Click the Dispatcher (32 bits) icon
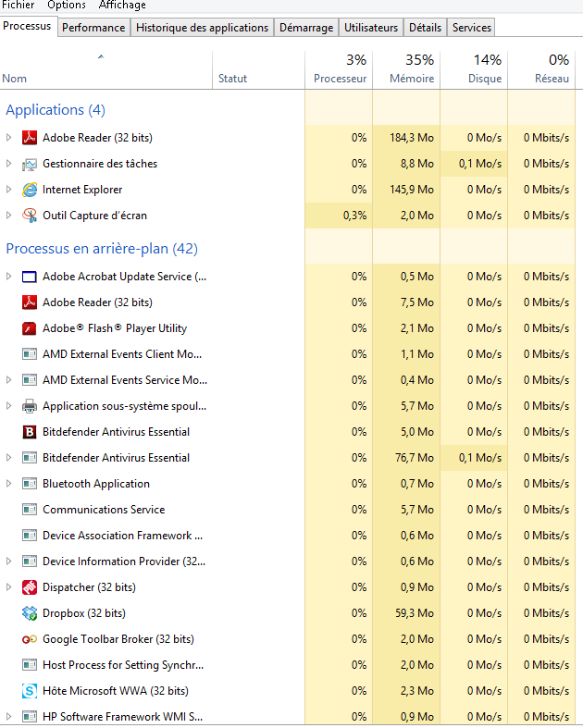The width and height of the screenshot is (583, 728). click(x=29, y=587)
